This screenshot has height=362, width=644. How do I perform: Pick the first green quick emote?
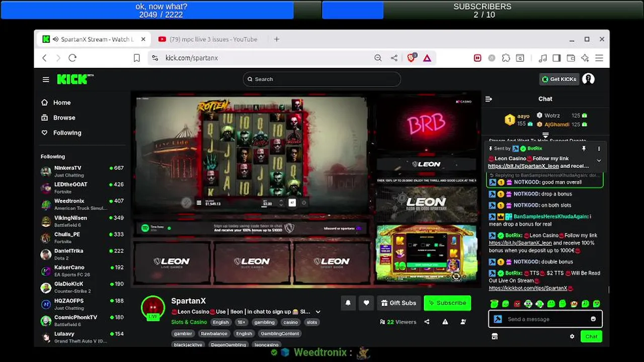(494, 304)
